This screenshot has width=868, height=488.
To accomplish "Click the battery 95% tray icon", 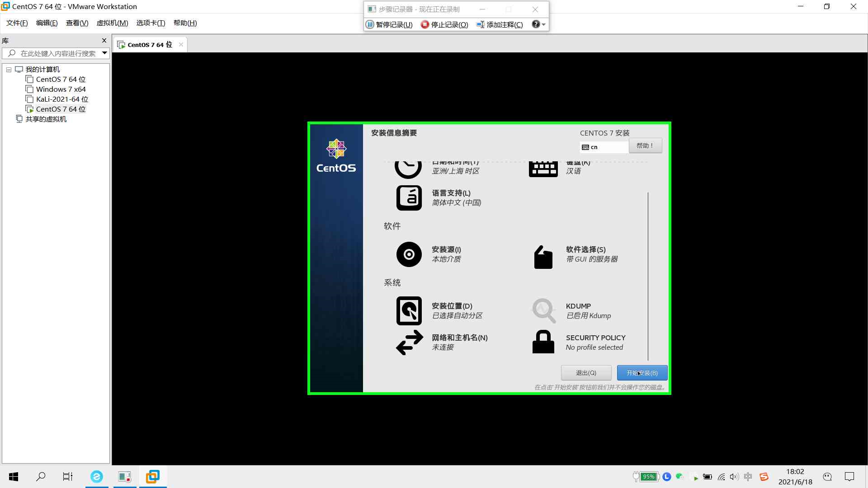I will (x=645, y=477).
